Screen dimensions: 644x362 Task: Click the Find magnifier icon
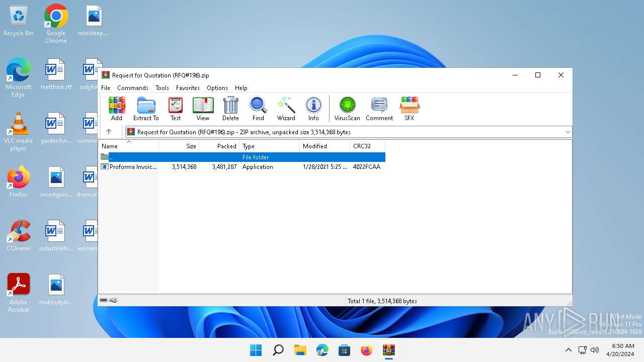point(258,109)
